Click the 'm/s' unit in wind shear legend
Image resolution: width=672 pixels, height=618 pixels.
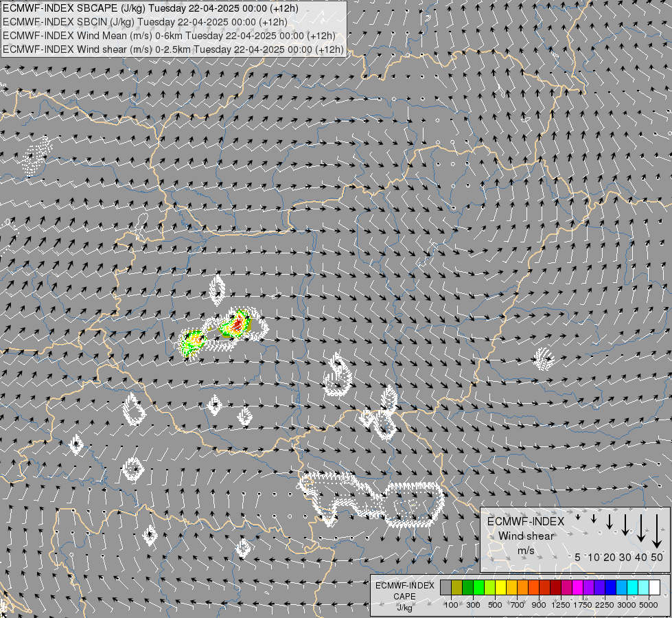(x=526, y=550)
